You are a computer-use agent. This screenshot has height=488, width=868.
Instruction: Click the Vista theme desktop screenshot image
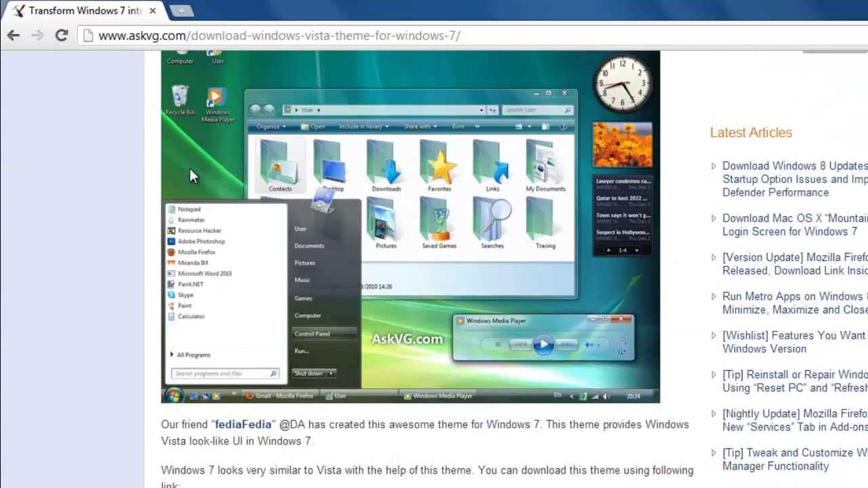pos(410,227)
